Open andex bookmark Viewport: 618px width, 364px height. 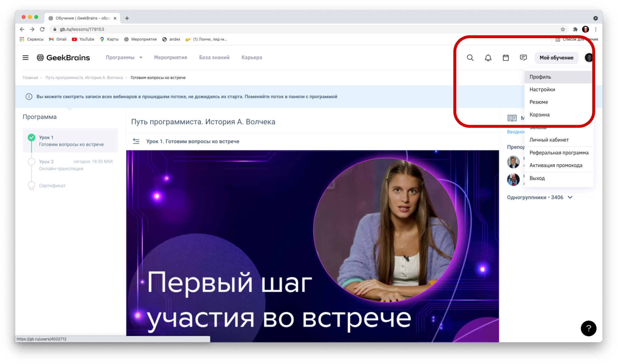[x=171, y=39]
